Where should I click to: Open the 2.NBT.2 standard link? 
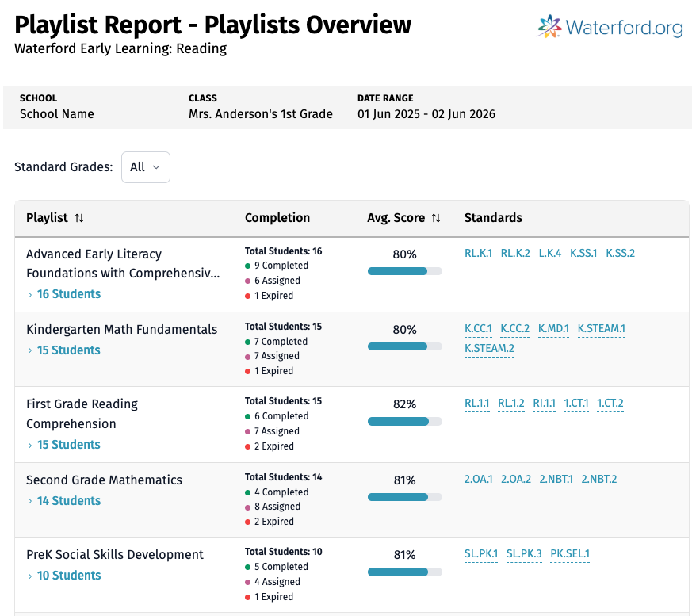[x=598, y=479]
